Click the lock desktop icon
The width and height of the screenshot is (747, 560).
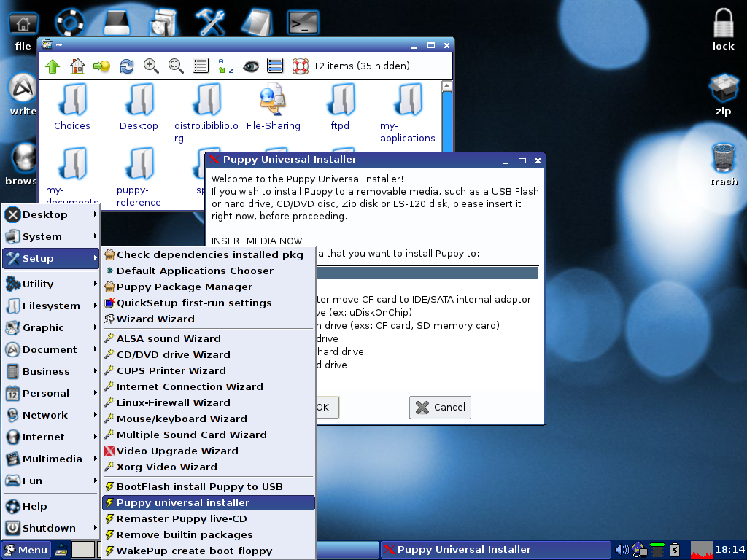click(x=723, y=29)
